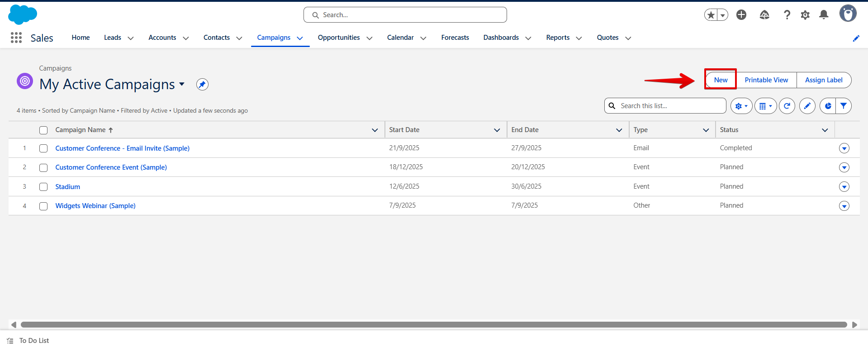Click the purple Campaigns target icon
The image size is (868, 347).
coord(25,81)
